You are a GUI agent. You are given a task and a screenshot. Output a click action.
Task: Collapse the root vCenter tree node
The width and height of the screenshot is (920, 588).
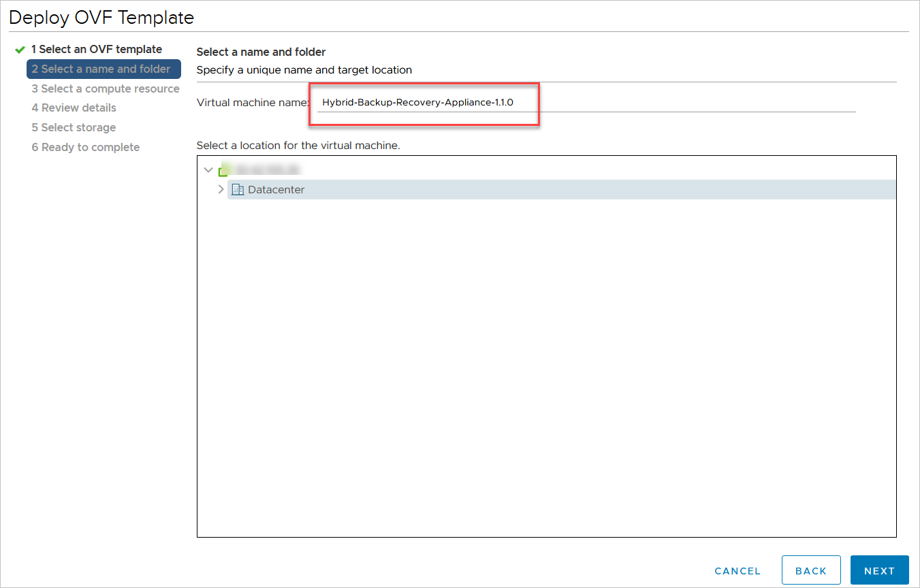[x=208, y=170]
